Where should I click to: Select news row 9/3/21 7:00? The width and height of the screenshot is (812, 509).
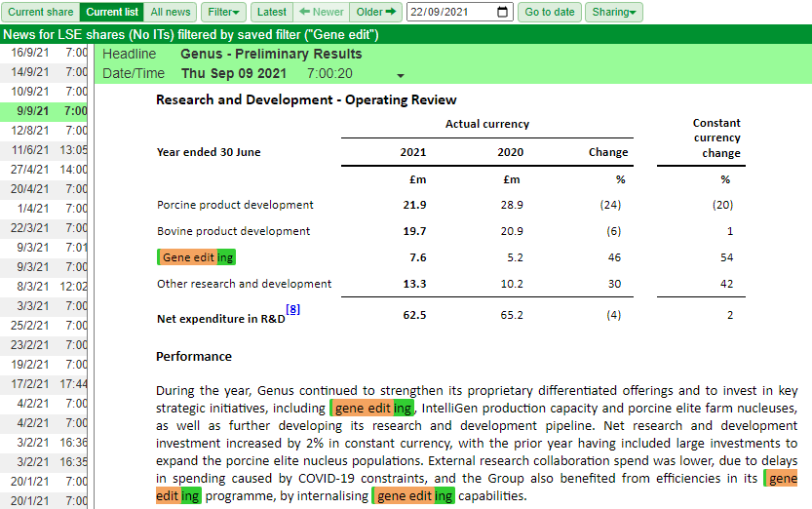44,267
